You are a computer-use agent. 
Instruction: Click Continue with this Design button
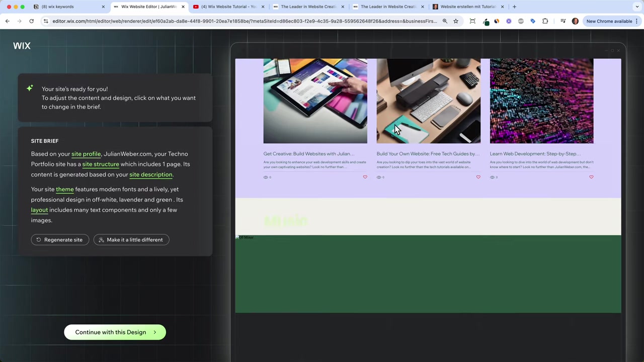tap(115, 332)
